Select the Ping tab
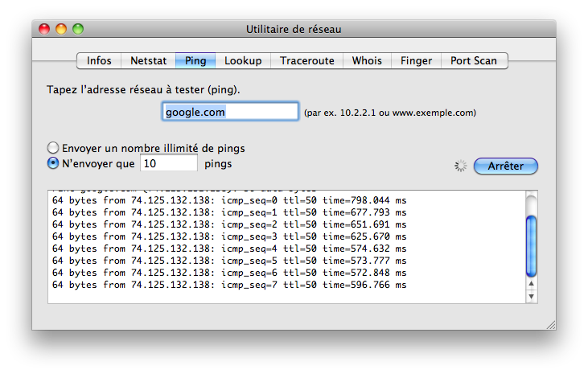The image size is (588, 374). point(195,60)
